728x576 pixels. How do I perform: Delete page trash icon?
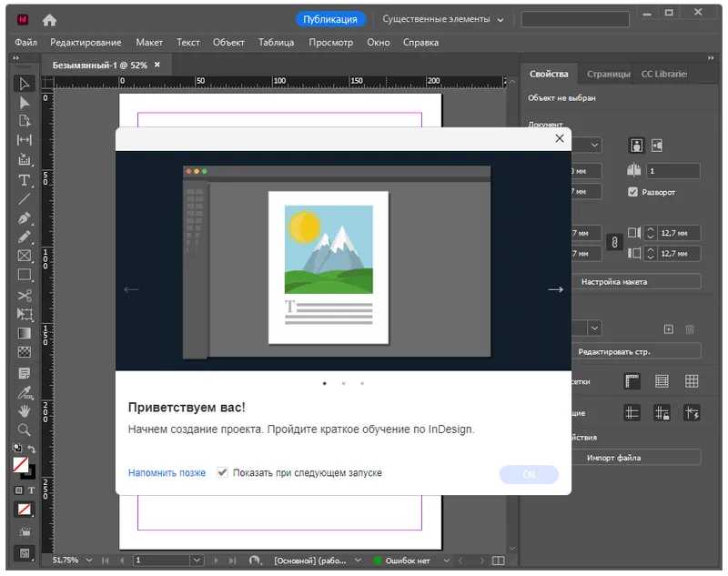click(690, 329)
